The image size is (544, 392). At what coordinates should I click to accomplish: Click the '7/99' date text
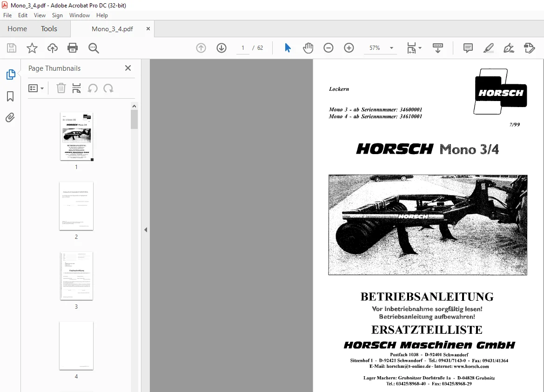pyautogui.click(x=515, y=125)
